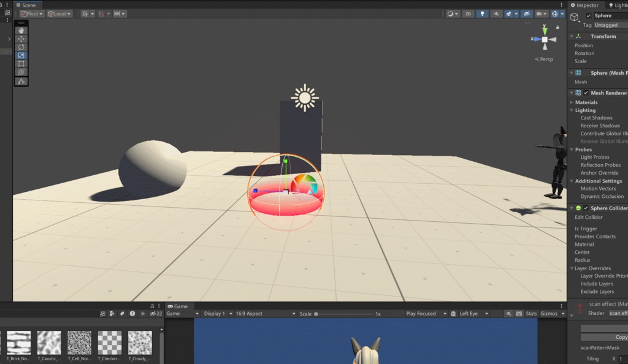Click the scene visibility toggle icon
This screenshot has height=364, width=628.
tap(527, 13)
